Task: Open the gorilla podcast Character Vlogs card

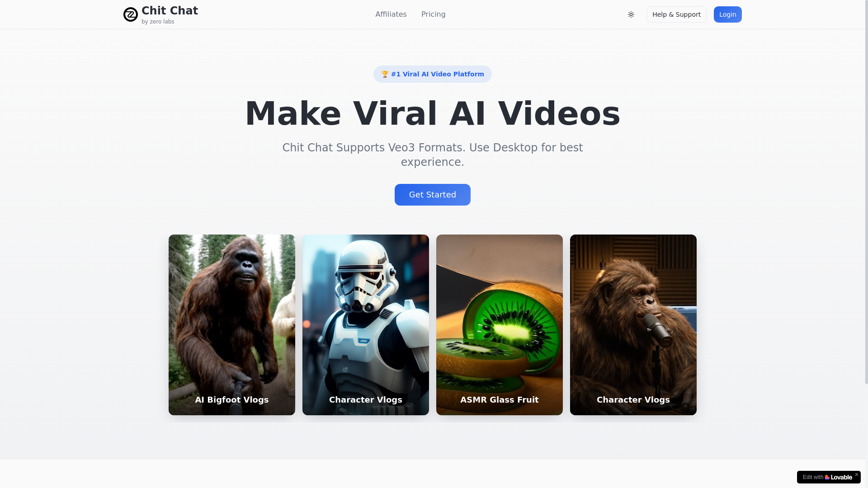Action: [633, 325]
